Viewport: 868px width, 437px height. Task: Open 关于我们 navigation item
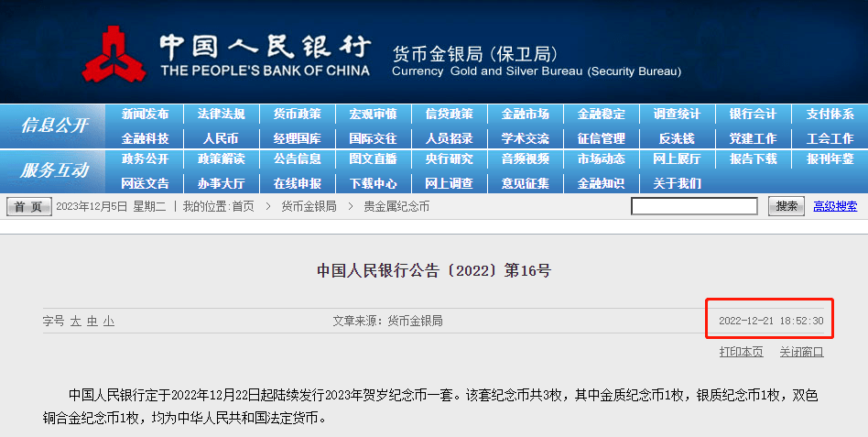[677, 183]
